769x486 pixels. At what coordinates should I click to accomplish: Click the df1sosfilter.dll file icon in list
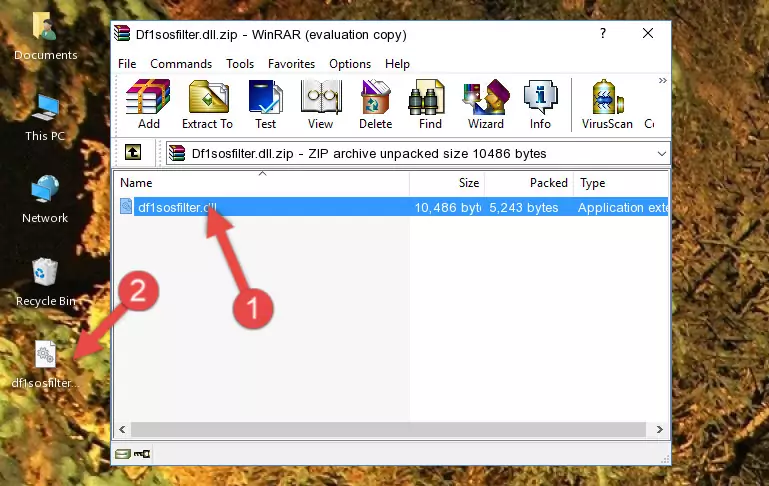pos(126,206)
